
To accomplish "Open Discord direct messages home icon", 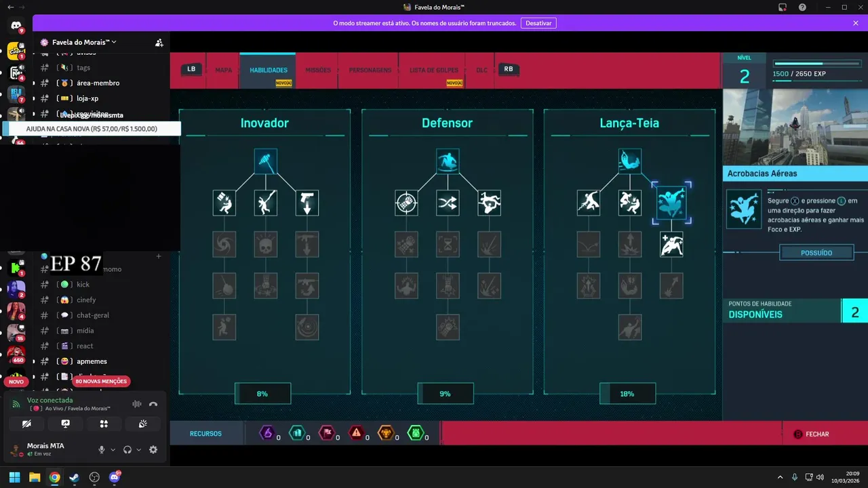I will pyautogui.click(x=16, y=26).
